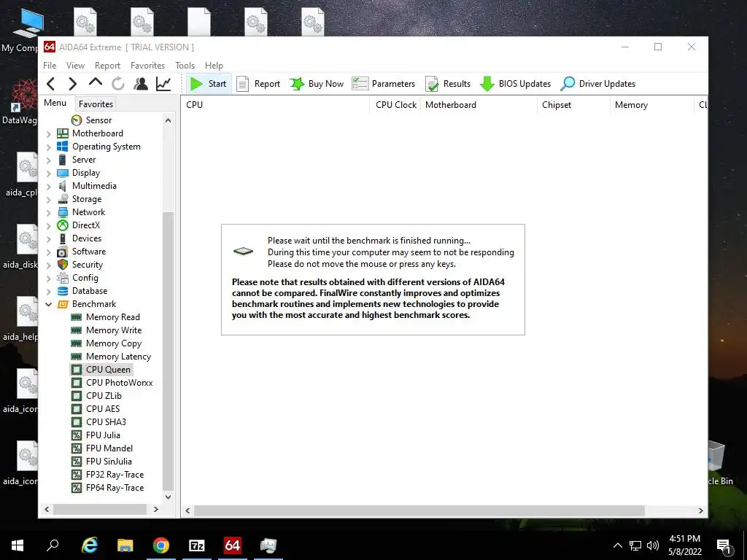747x560 pixels.
Task: Click the Report toolbar button
Action: pyautogui.click(x=258, y=84)
